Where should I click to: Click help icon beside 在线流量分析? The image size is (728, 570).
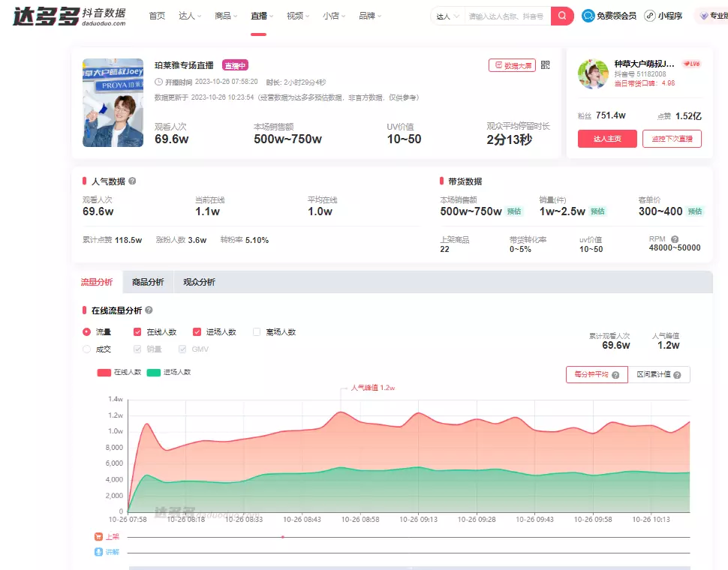[x=149, y=310]
